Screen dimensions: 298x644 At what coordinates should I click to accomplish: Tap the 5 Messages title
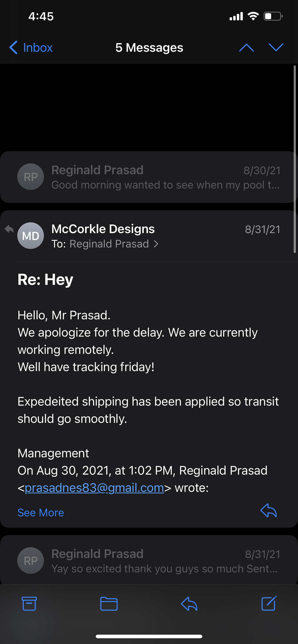tap(149, 47)
